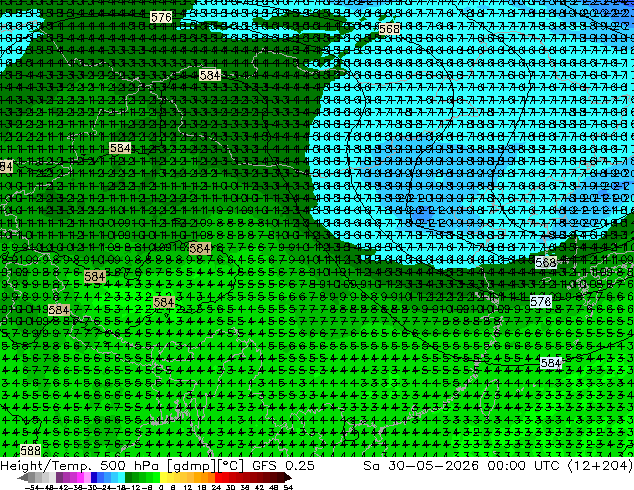Viewport: 634px width, 490px height.
Task: Click the GFS 0.25 model label
Action: tap(283, 466)
